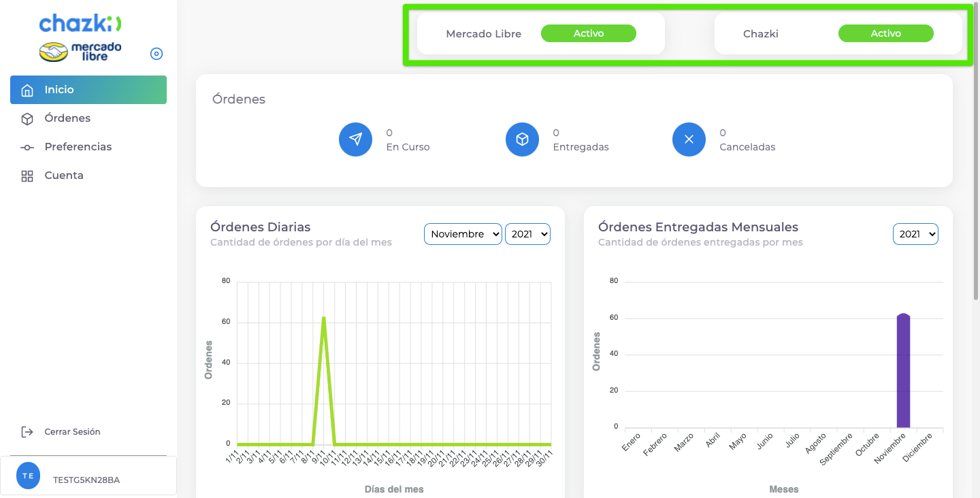Viewport: 980px width, 498px height.
Task: Click the "Órdenes" card heading
Action: [x=239, y=99]
